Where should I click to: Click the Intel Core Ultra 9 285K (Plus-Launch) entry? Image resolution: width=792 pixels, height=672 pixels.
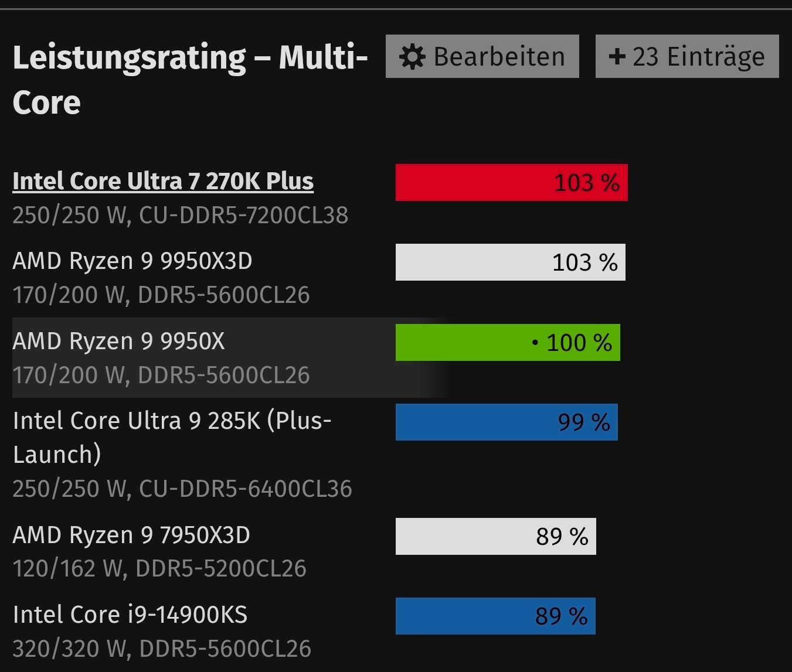tap(172, 437)
